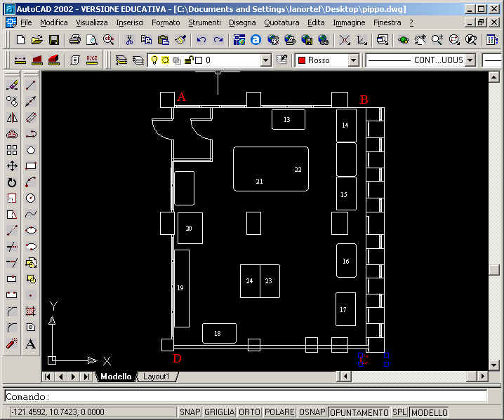This screenshot has width=504, height=420.
Task: Open the Disegna menu
Action: click(242, 23)
